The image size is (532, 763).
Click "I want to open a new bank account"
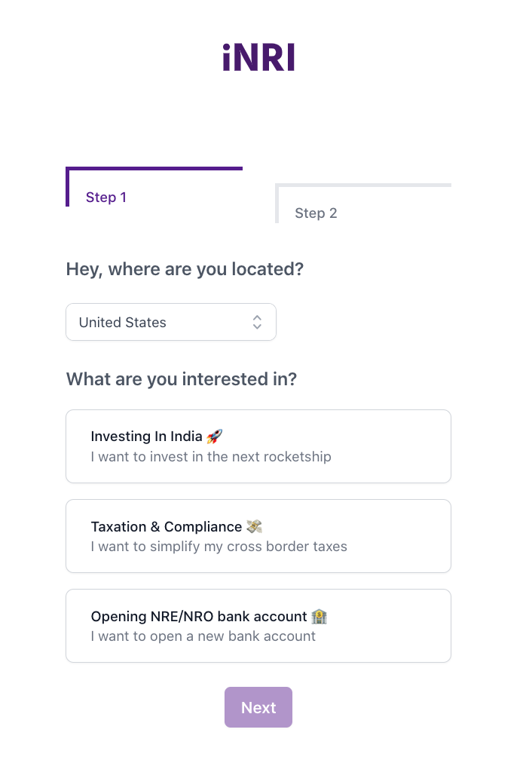point(203,636)
